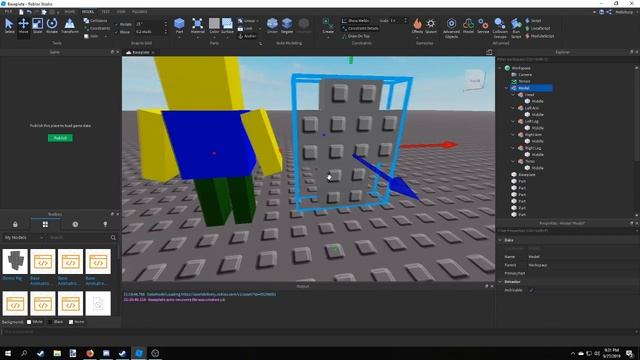Click the Lock tool

(x=245, y=28)
